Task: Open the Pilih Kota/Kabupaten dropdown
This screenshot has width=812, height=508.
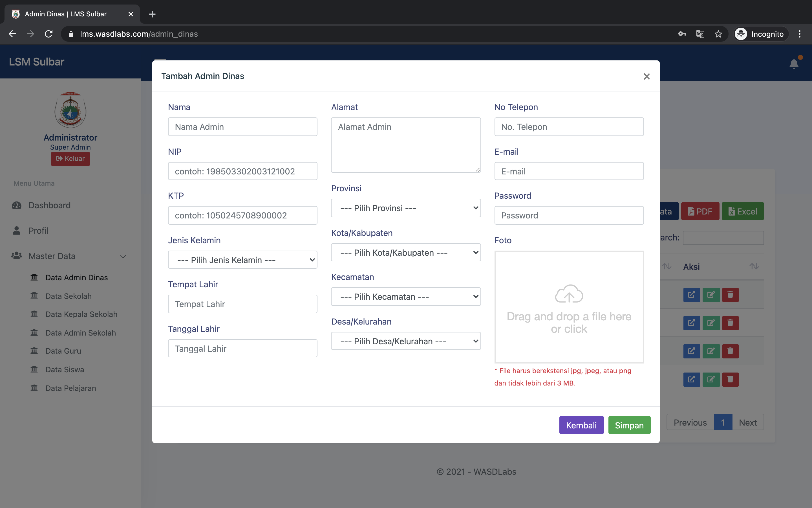Action: [406, 252]
